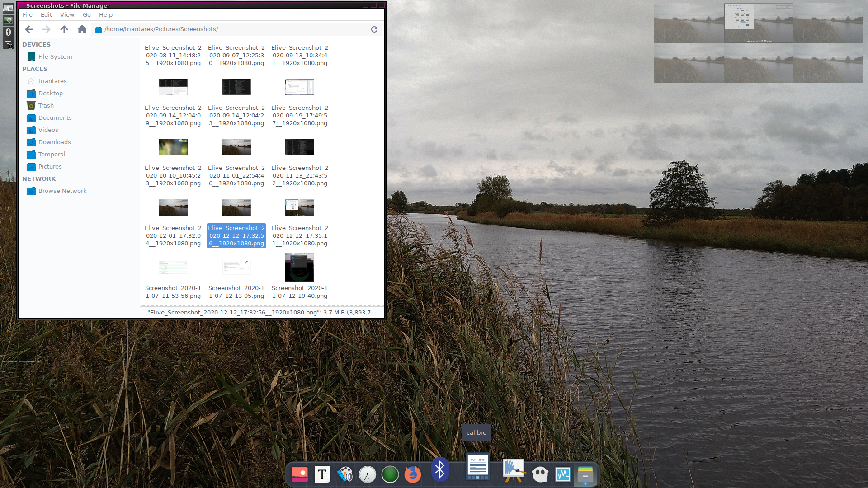
Task: Open the Bluetooth icon in the left panel
Action: coord(8,32)
